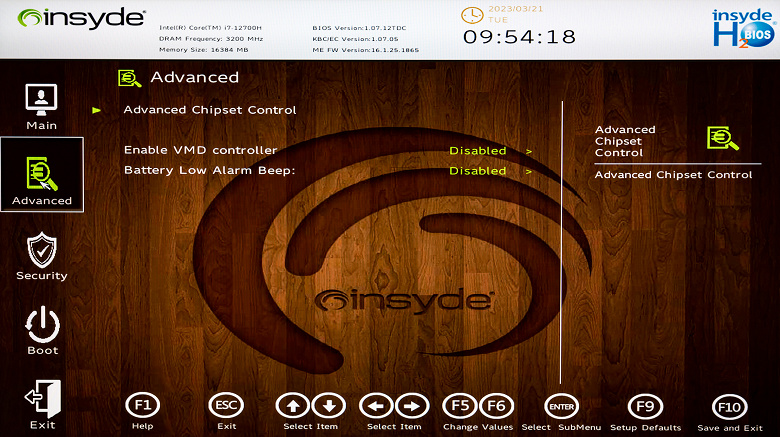Image resolution: width=780 pixels, height=437 pixels.
Task: Click the KBC/EC Version text
Action: click(355, 39)
